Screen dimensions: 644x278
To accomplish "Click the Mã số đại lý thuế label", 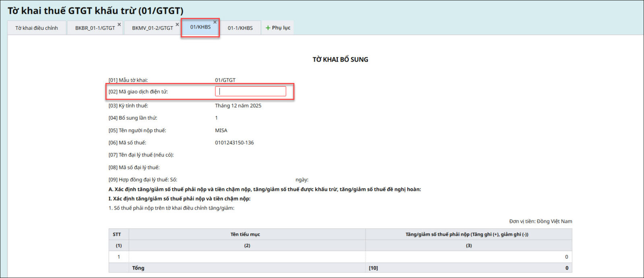I will tap(134, 168).
